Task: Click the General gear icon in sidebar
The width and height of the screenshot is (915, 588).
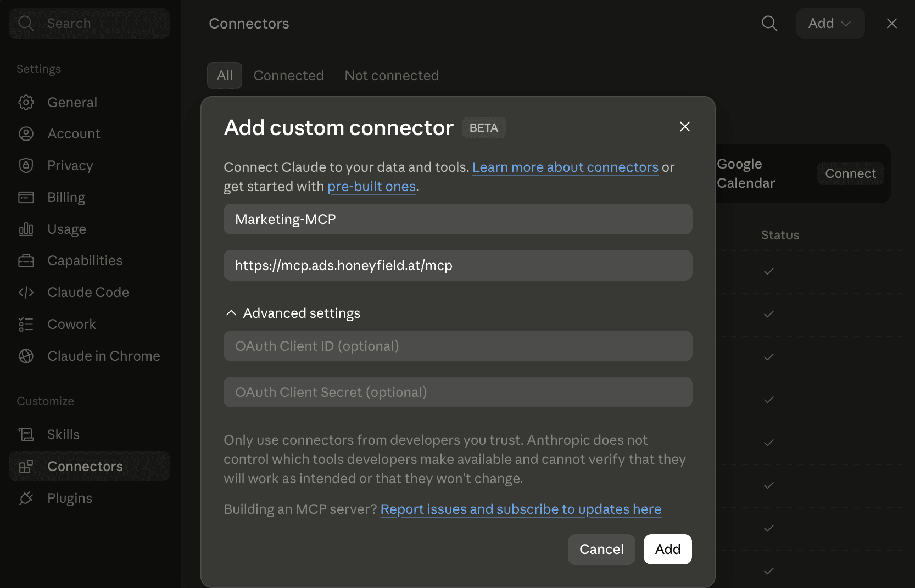Action: [26, 102]
